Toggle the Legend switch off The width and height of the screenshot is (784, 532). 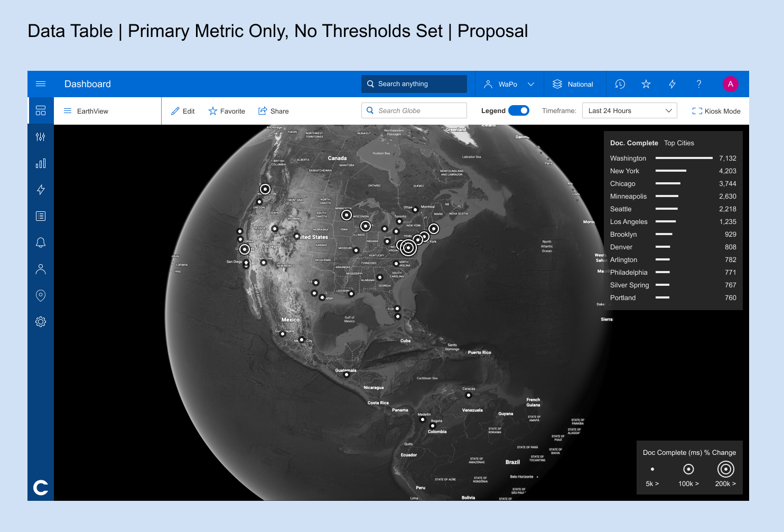click(x=518, y=110)
